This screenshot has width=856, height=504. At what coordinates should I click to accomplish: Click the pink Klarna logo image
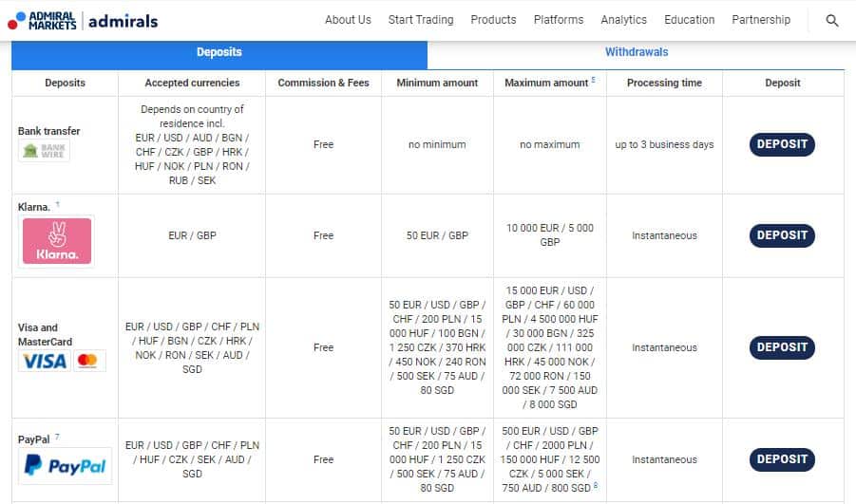coord(57,241)
